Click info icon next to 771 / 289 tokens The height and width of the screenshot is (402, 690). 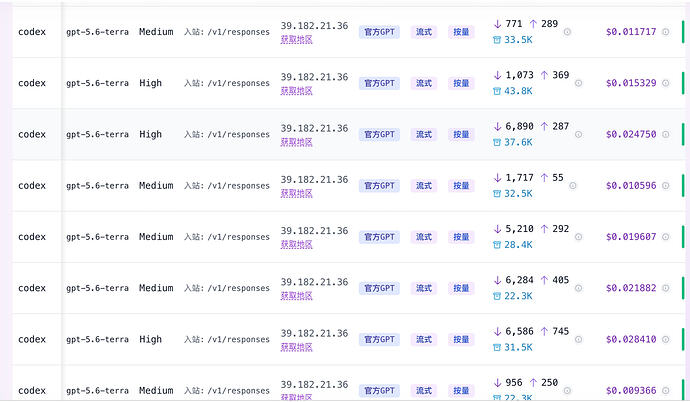pyautogui.click(x=567, y=32)
